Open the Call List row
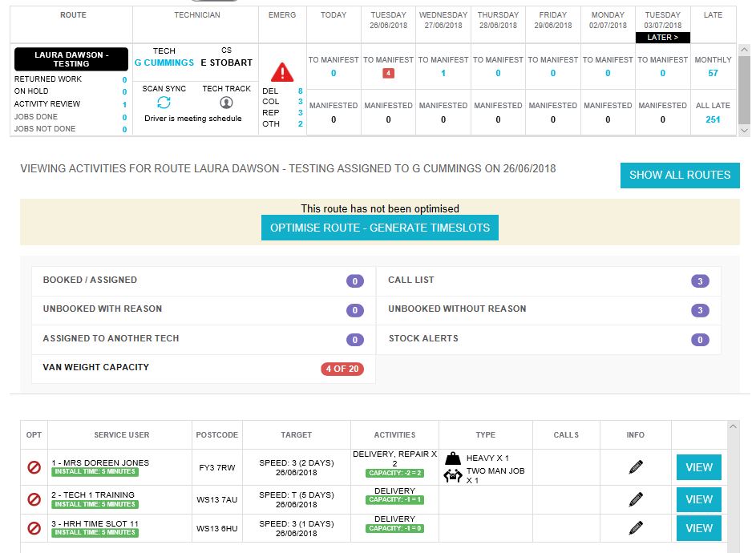 click(x=548, y=281)
